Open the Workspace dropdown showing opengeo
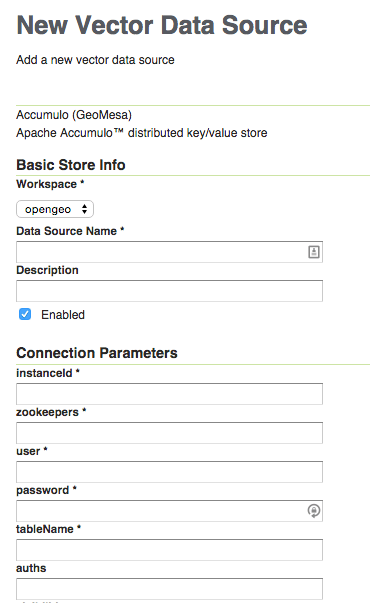Viewport: 370px width, 603px height. [x=55, y=209]
